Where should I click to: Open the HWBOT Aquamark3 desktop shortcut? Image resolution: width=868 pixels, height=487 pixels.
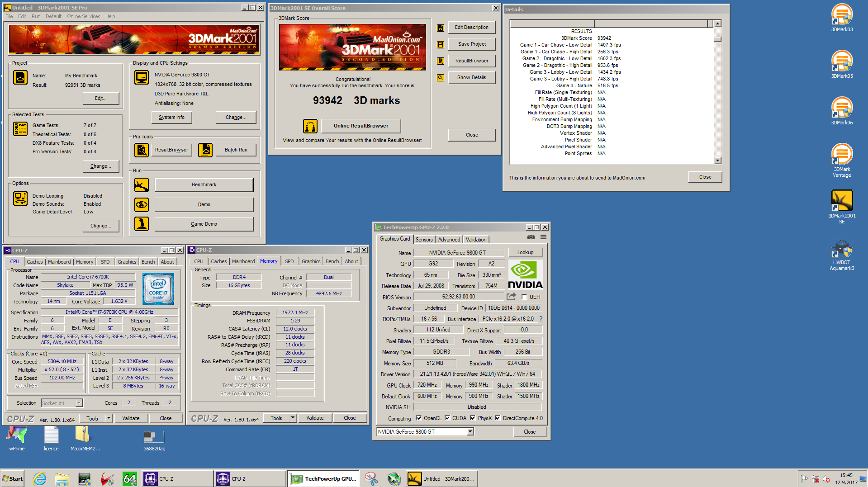841,255
